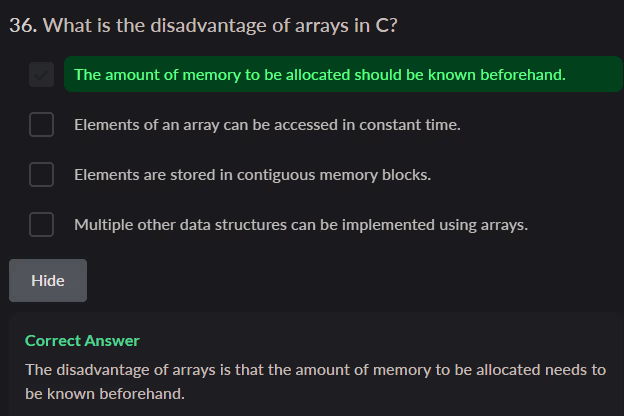This screenshot has width=624, height=416.
Task: Click the Hide button
Action: tap(48, 280)
